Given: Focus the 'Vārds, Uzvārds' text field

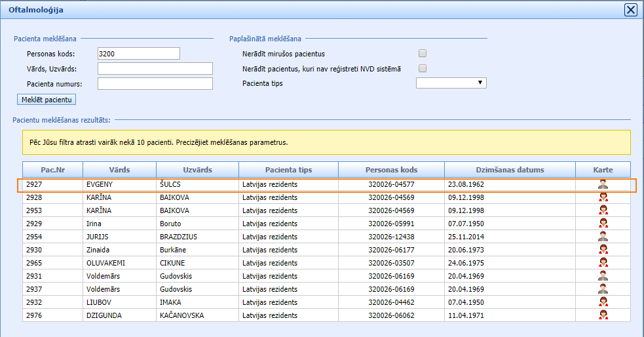Looking at the screenshot, I should tap(155, 69).
